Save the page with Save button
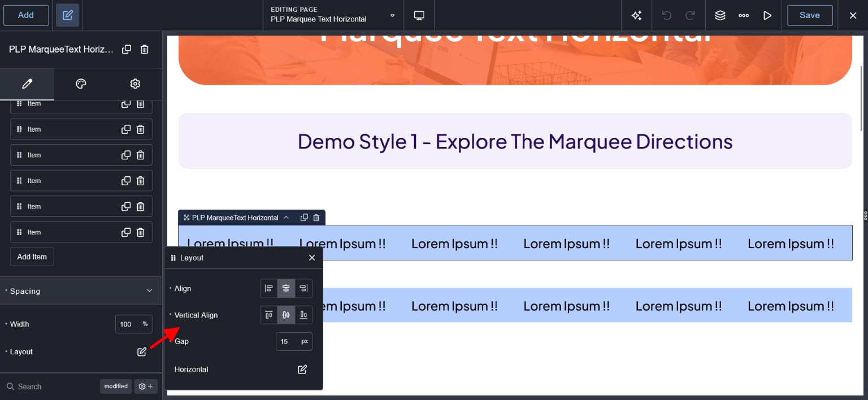This screenshot has height=400, width=868. [x=810, y=15]
